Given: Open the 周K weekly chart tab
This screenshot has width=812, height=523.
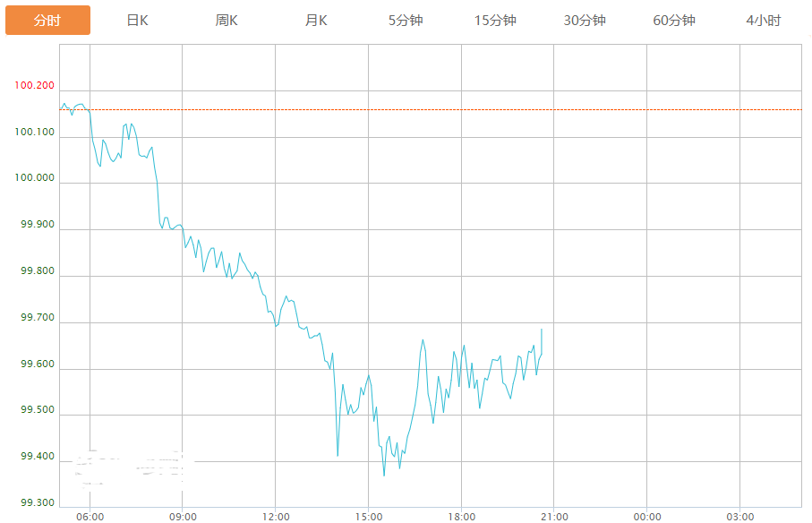Looking at the screenshot, I should pos(227,20).
